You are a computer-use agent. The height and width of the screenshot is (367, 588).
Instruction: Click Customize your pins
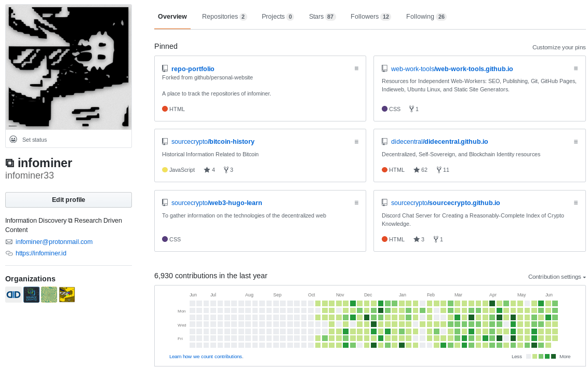[559, 47]
